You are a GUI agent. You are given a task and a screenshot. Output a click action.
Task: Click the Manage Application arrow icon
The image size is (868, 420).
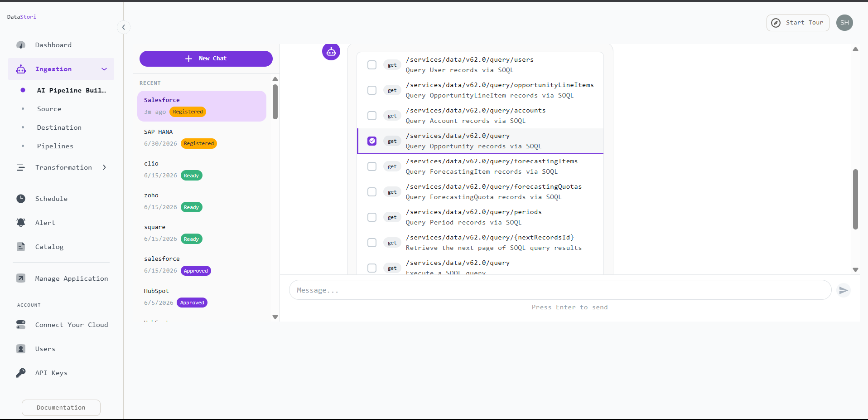point(21,278)
